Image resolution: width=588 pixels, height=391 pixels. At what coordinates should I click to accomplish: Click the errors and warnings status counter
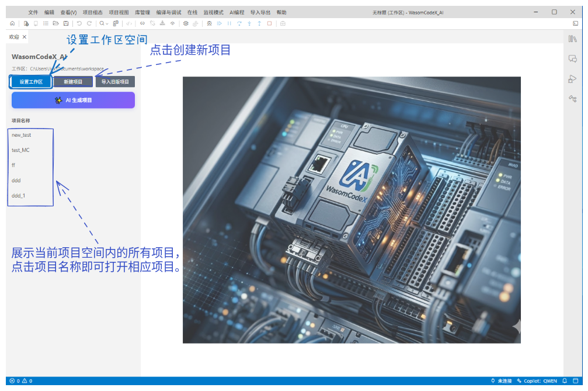click(x=21, y=380)
